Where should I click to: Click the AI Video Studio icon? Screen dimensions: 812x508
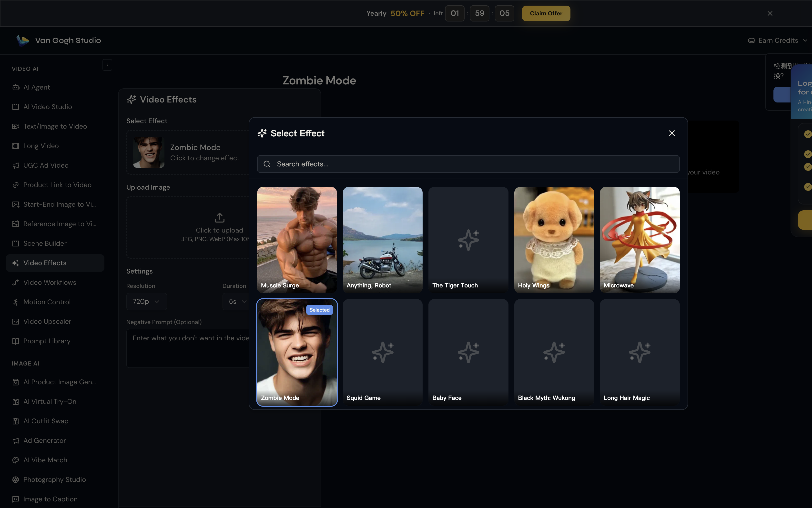point(15,107)
